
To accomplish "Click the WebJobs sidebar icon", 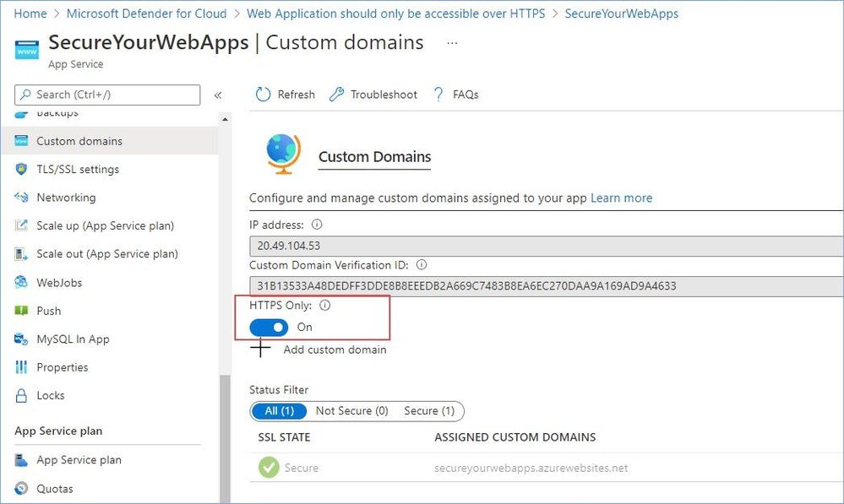I will (21, 282).
